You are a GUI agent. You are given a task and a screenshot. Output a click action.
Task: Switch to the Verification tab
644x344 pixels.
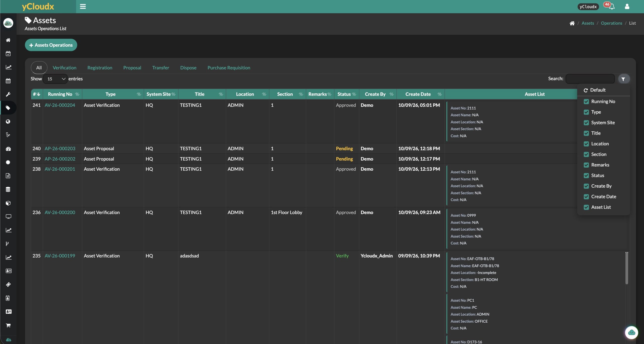point(64,68)
